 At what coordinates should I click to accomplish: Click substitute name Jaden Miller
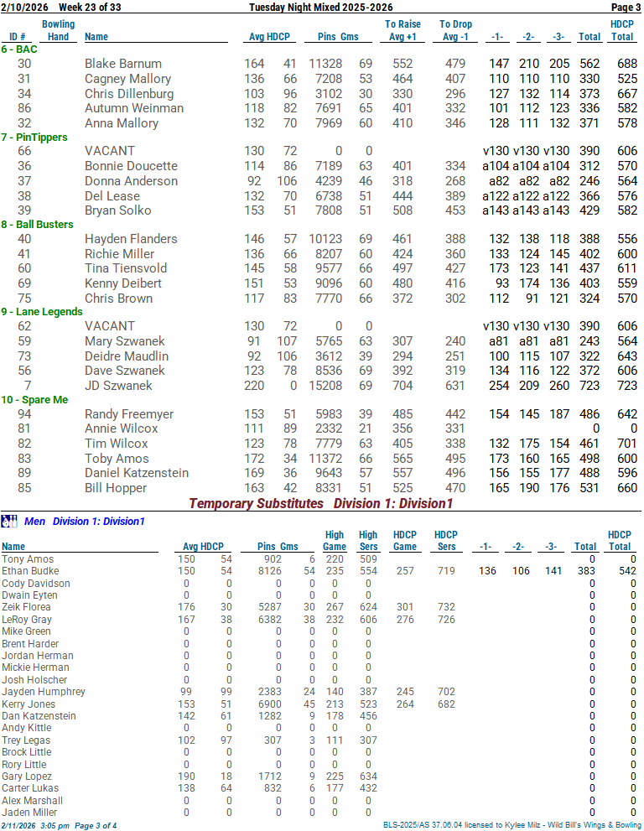pos(29,813)
